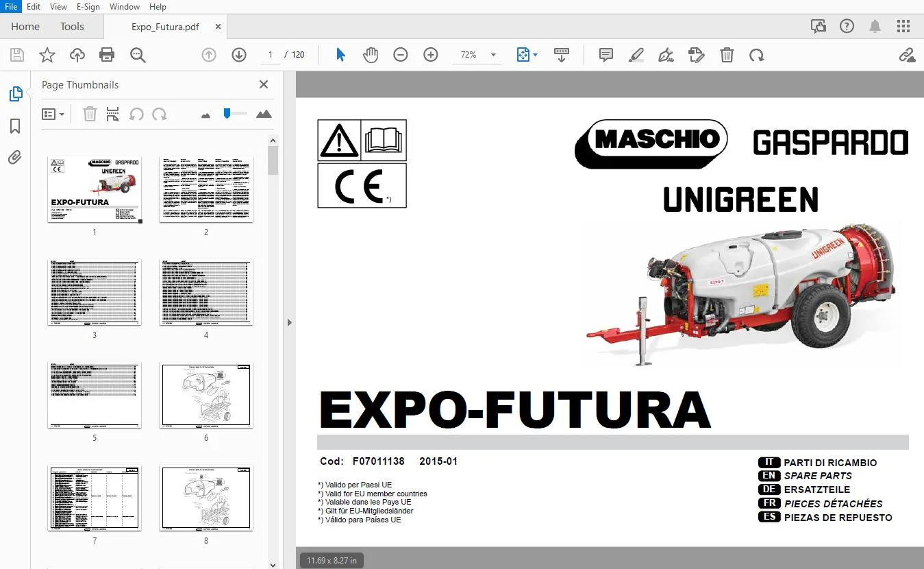The height and width of the screenshot is (569, 924).
Task: Click the page number input field
Action: [x=271, y=55]
